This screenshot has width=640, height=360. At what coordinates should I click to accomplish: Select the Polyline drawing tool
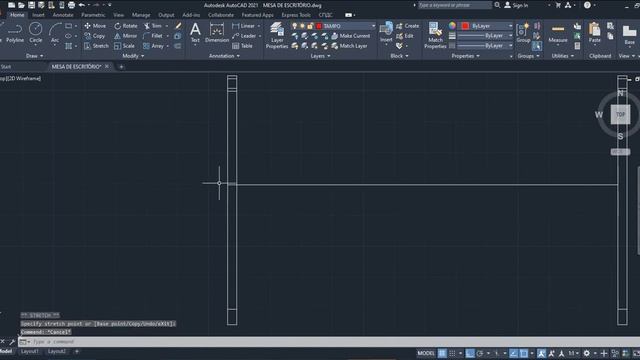click(15, 33)
